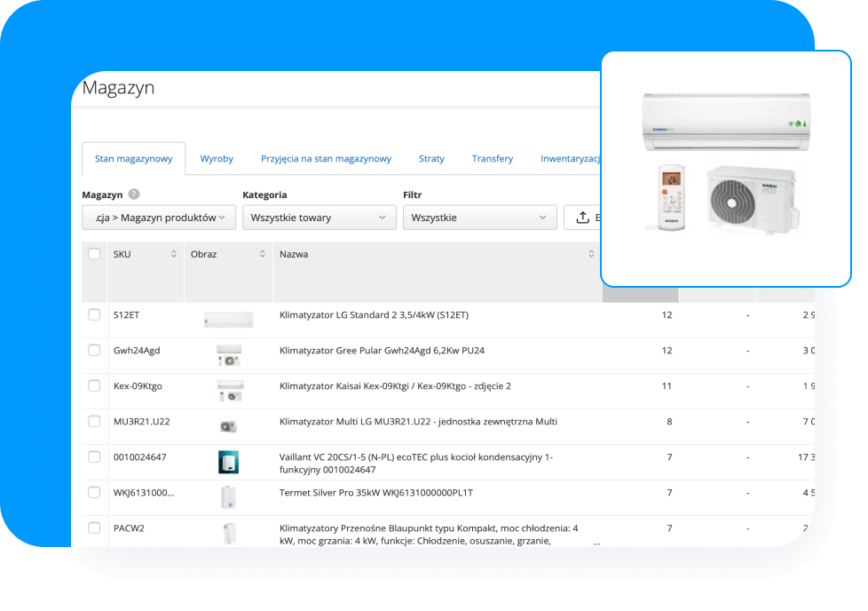Open the Magazyn produktów warehouse dropdown

click(x=158, y=217)
